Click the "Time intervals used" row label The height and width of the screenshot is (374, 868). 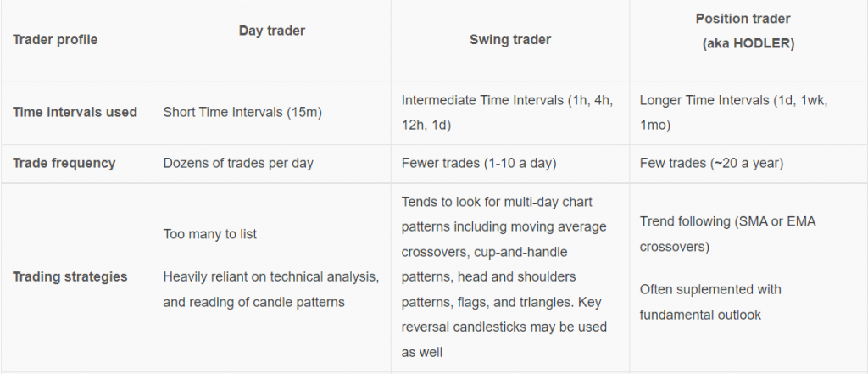coord(75,112)
